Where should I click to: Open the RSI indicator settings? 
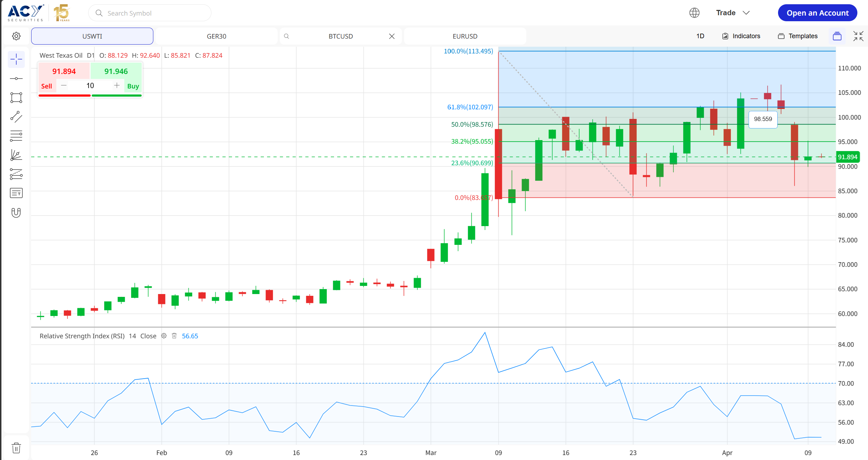point(164,336)
